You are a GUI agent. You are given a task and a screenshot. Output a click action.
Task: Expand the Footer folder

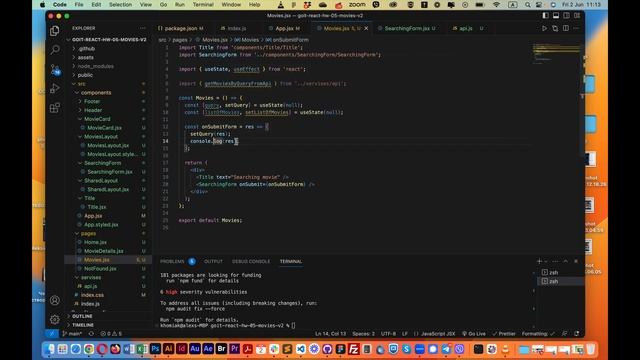(x=92, y=101)
